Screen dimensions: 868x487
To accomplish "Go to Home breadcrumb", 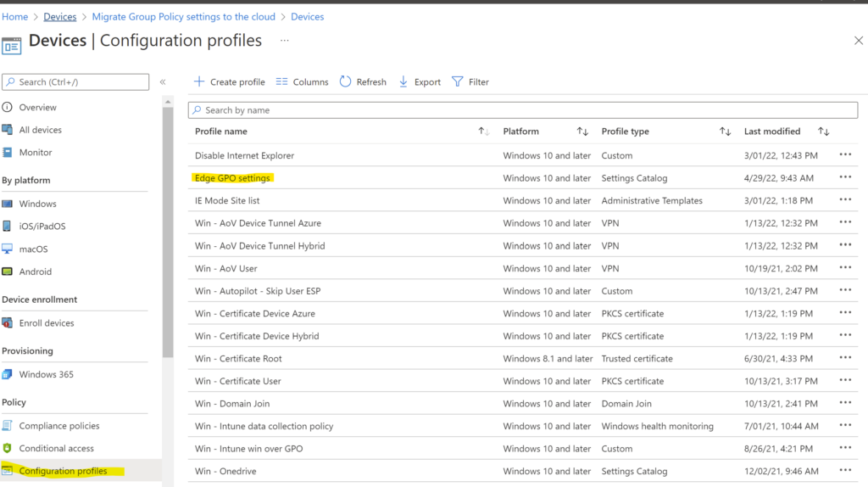I will (15, 17).
